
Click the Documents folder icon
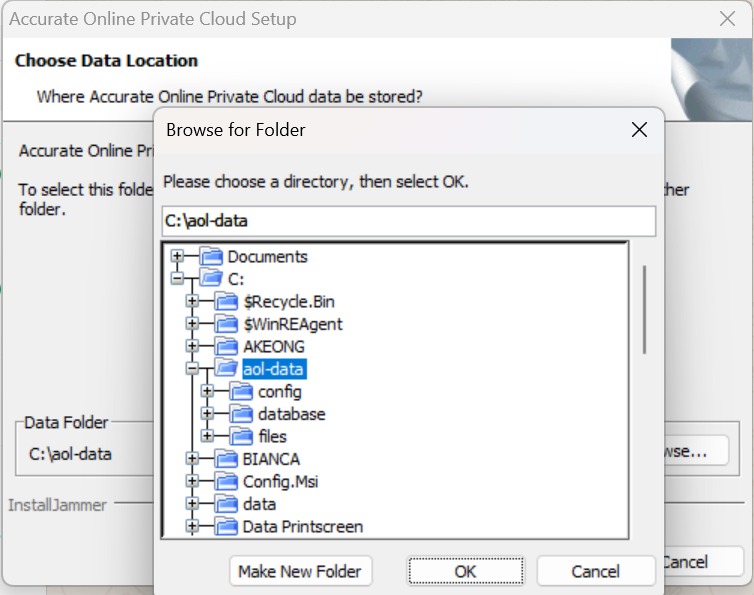click(211, 257)
